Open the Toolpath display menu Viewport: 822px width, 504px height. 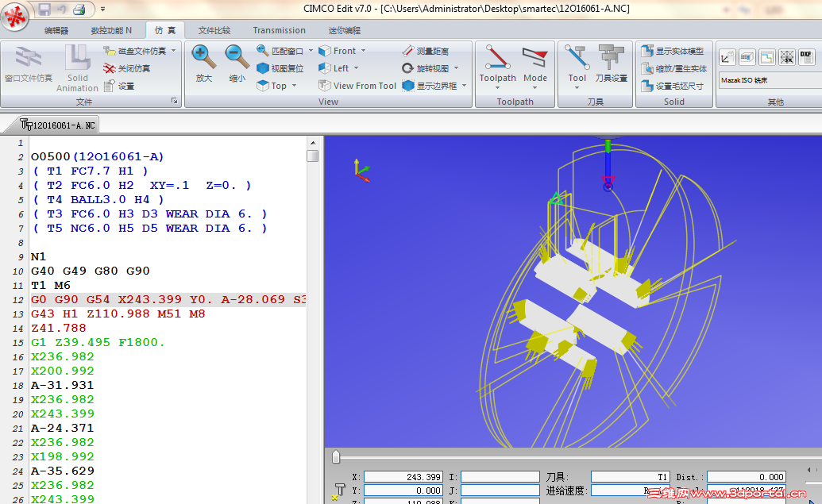(x=497, y=67)
